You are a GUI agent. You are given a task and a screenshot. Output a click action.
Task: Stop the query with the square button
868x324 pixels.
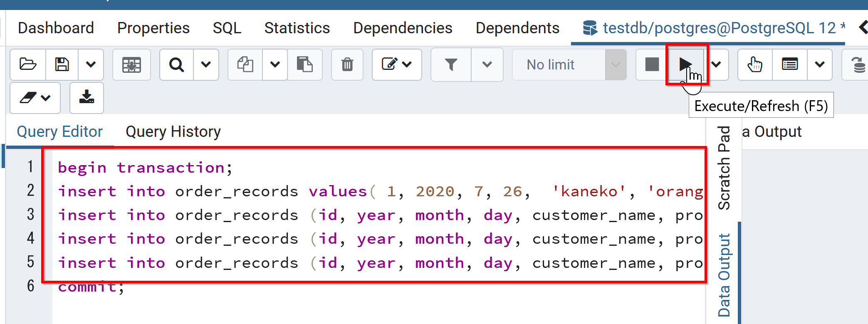coord(652,64)
